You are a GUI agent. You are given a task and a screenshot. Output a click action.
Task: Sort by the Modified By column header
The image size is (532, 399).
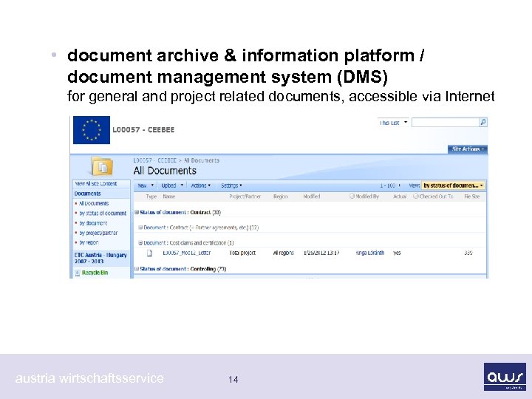(x=366, y=197)
